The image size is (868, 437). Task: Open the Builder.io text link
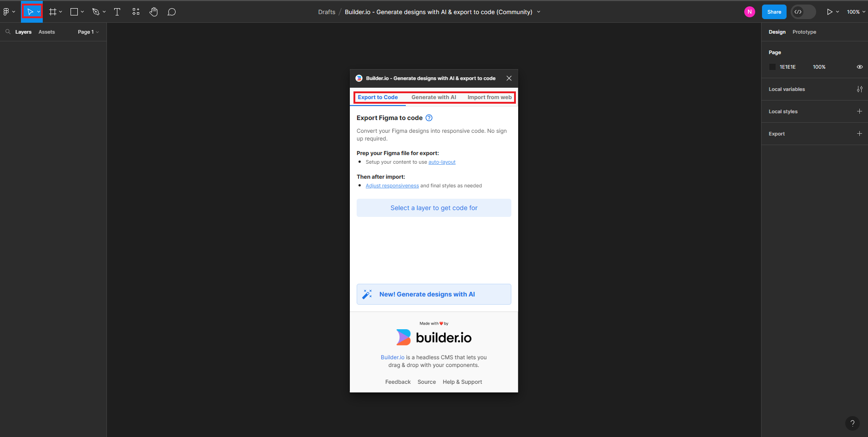392,357
